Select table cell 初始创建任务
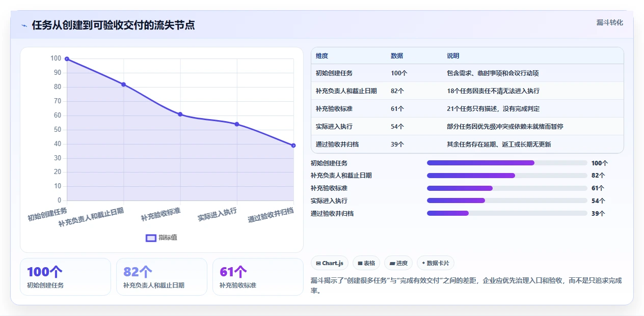This screenshot has width=644, height=316. (x=334, y=73)
